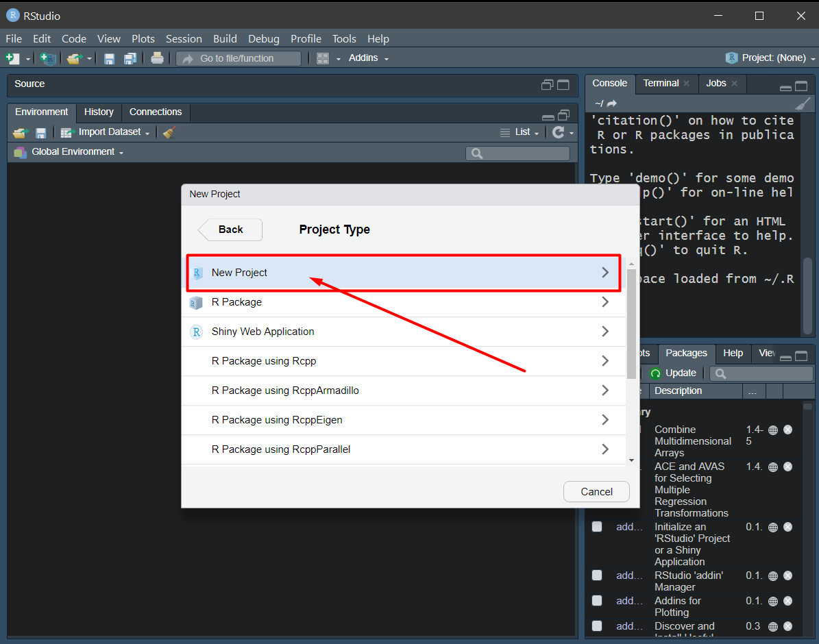This screenshot has height=644, width=819.
Task: Open the File menu
Action: coord(14,38)
